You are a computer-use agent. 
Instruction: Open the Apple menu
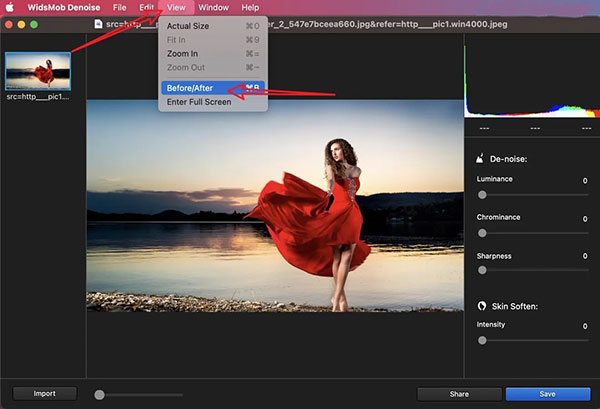[x=10, y=7]
